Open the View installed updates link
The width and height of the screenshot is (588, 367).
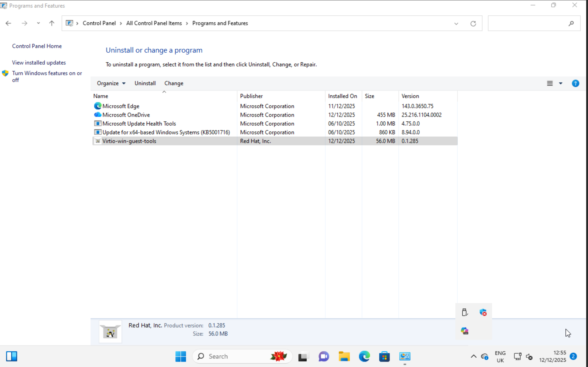click(39, 62)
